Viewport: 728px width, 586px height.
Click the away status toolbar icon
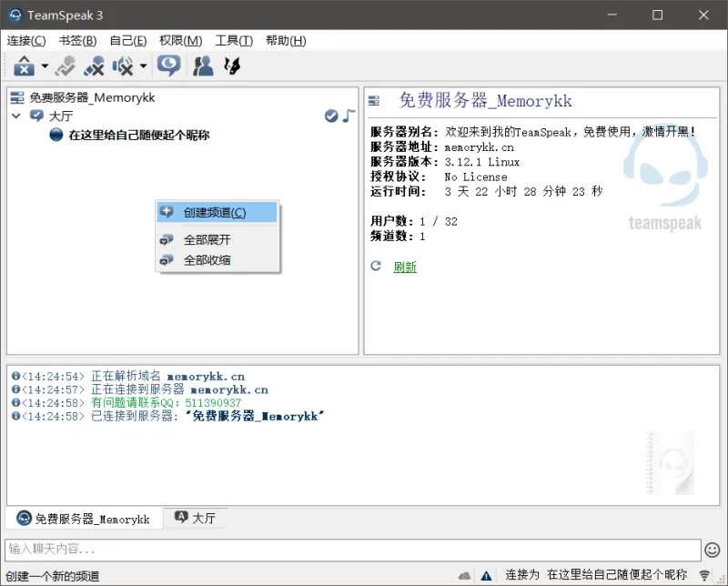pyautogui.click(x=25, y=66)
